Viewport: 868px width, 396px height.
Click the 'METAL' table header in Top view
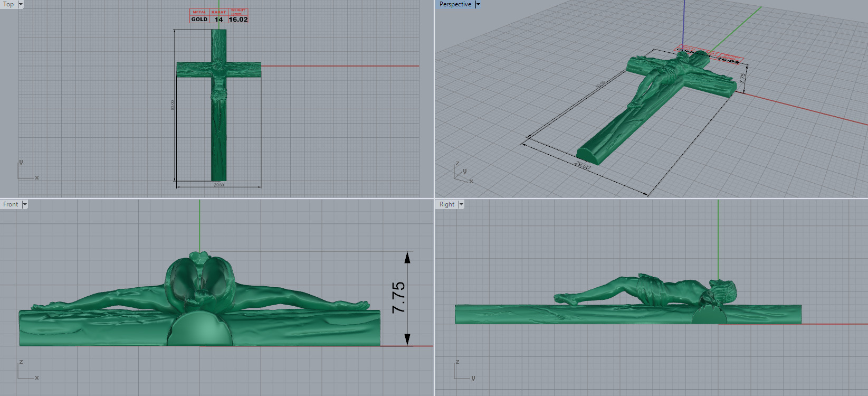(x=199, y=12)
